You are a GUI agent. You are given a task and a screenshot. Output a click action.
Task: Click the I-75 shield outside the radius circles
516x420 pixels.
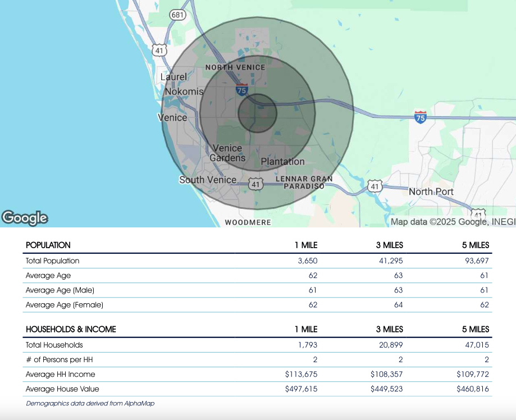(420, 117)
